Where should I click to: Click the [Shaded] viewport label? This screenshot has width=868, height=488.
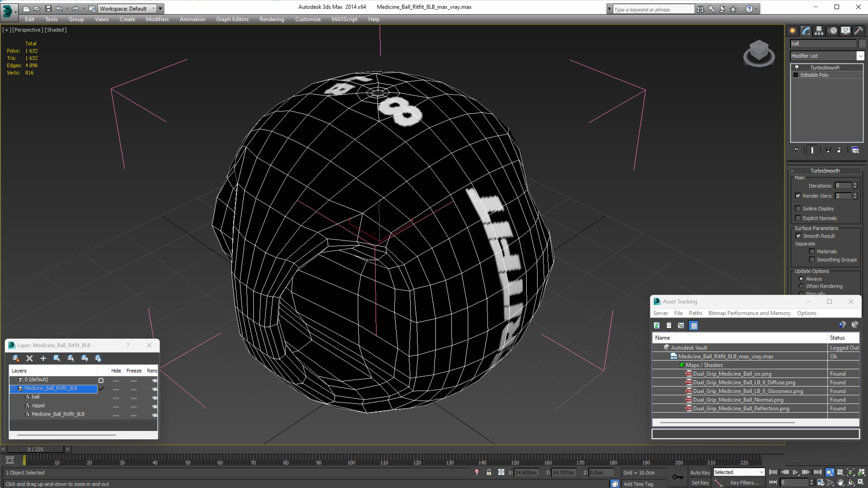[56, 29]
